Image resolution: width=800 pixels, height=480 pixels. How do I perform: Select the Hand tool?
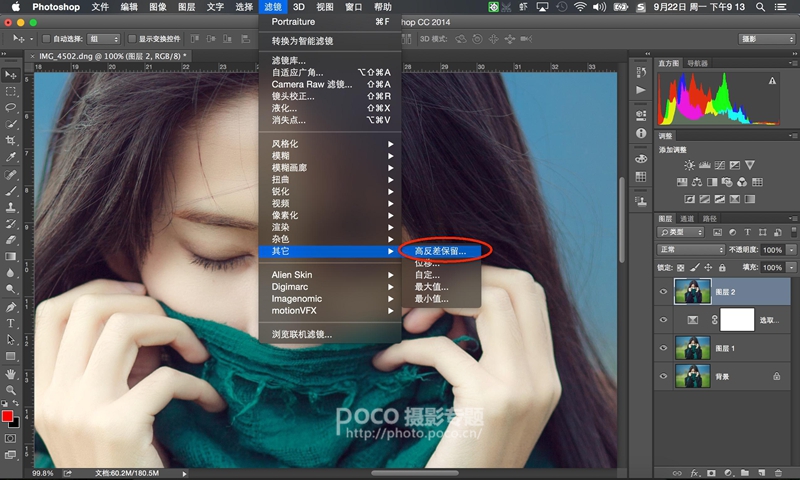pos(11,373)
